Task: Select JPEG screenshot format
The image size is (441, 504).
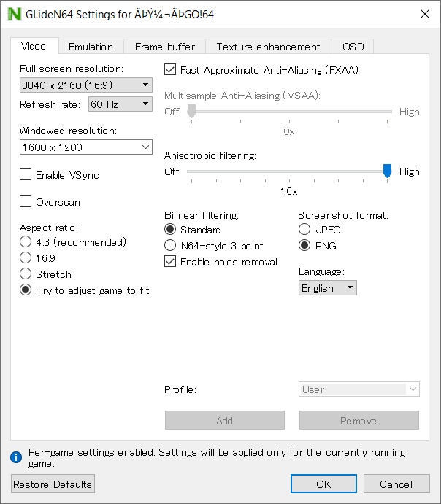Action: point(304,230)
